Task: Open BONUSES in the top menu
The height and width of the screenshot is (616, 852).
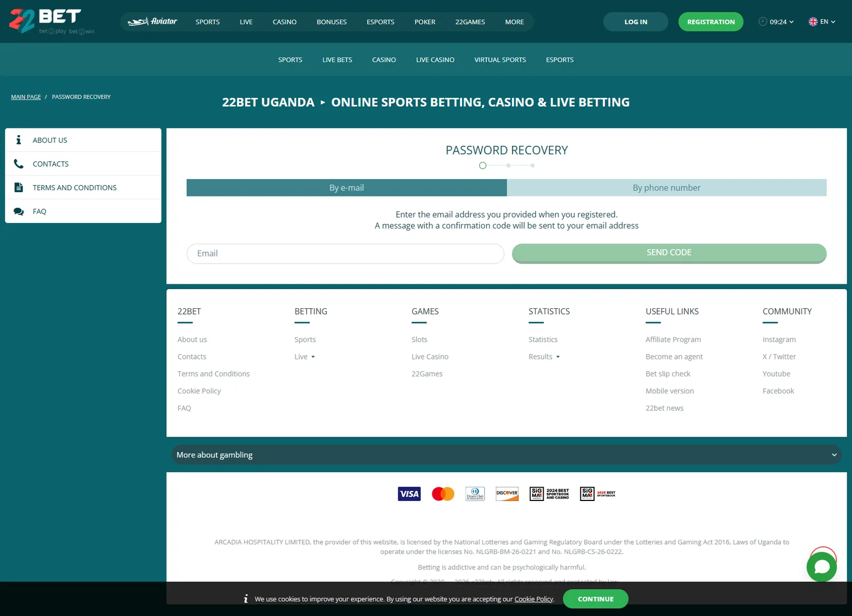Action: (332, 22)
